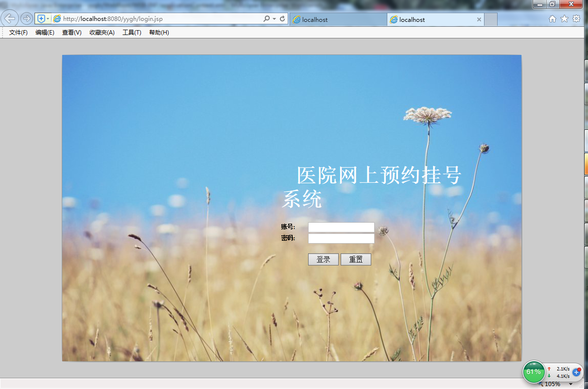Screen dimensions: 588x389
Task: Click address bar URL localhost:8080/yygh/login.jsp
Action: click(113, 19)
